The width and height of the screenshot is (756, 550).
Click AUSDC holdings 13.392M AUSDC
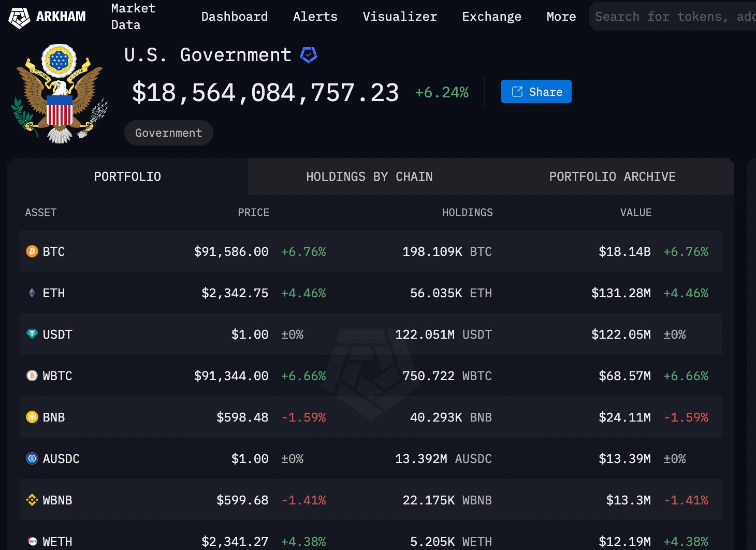point(444,459)
